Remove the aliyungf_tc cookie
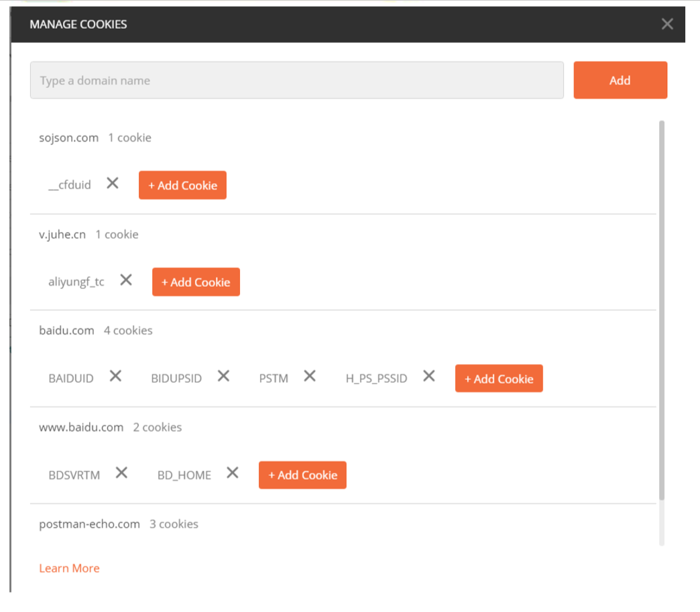Image resolution: width=700 pixels, height=612 pixels. [126, 280]
